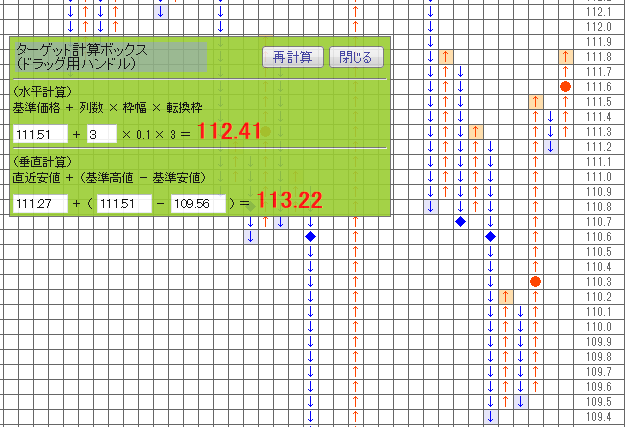Click the blue-highlighted down arrow on row 109.4
The width and height of the screenshot is (630, 427).
pyautogui.click(x=490, y=417)
